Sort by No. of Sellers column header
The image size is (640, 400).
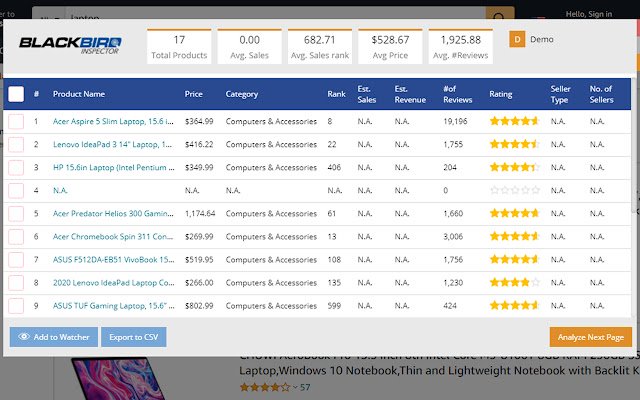coord(601,94)
